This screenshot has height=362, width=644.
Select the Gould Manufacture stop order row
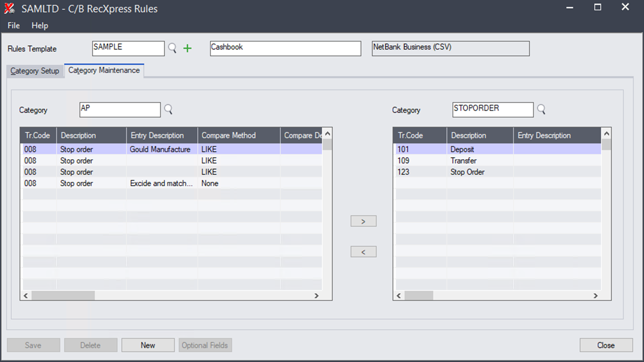pyautogui.click(x=160, y=149)
